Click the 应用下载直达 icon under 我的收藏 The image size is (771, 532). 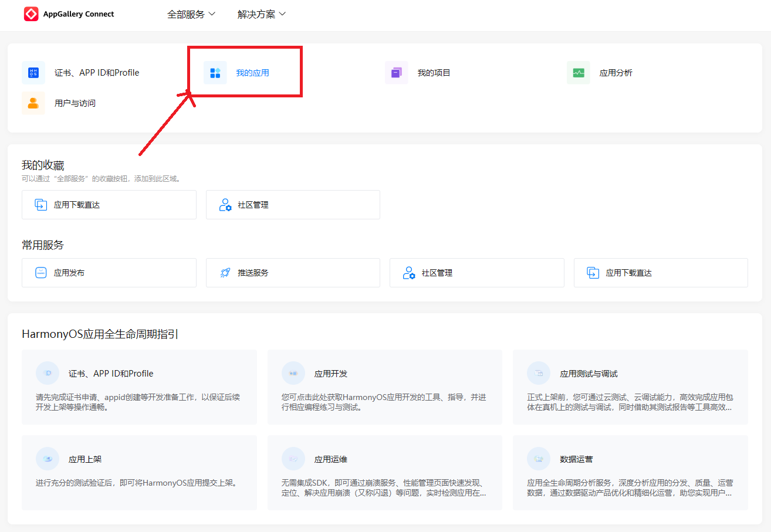pos(40,205)
